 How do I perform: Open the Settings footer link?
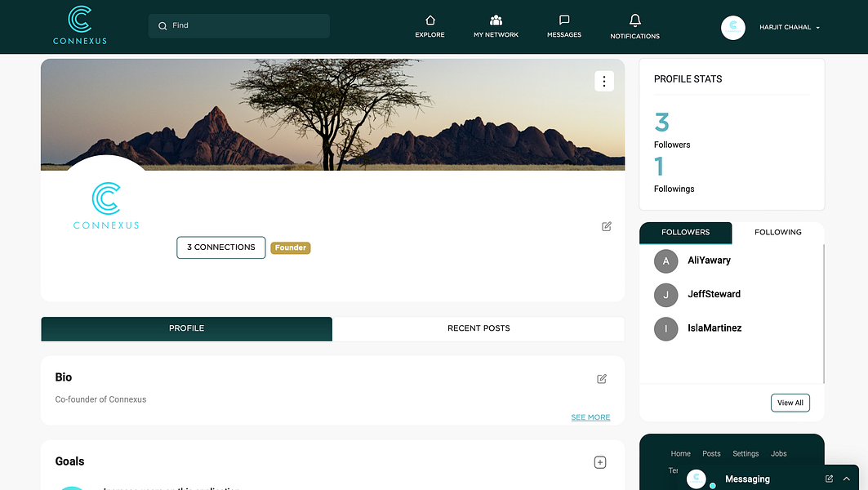coord(745,453)
